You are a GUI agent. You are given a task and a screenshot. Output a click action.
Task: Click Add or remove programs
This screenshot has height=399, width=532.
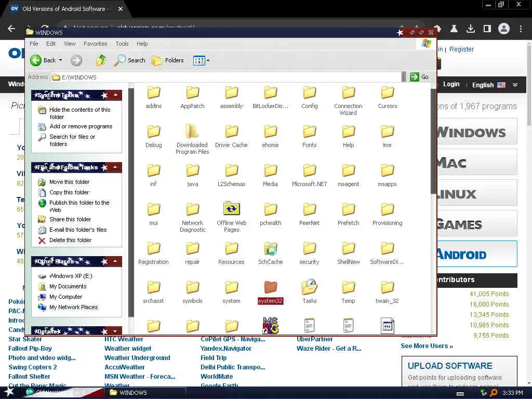coord(81,126)
